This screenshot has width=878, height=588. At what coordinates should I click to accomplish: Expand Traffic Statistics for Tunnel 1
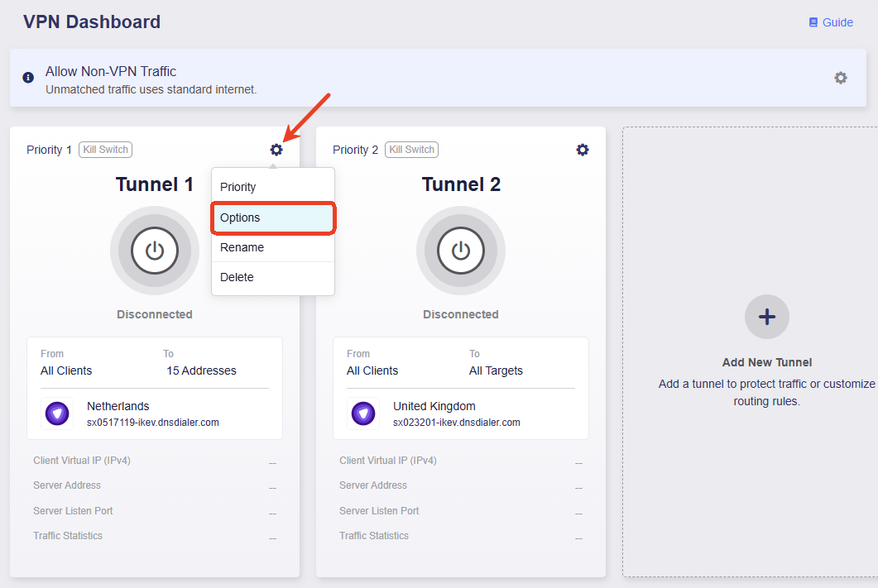tap(68, 536)
